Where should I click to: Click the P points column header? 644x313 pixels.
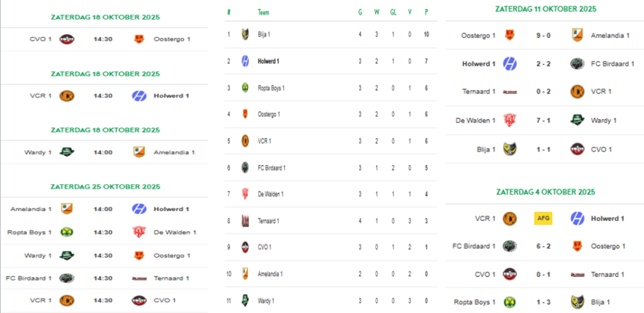(x=426, y=12)
